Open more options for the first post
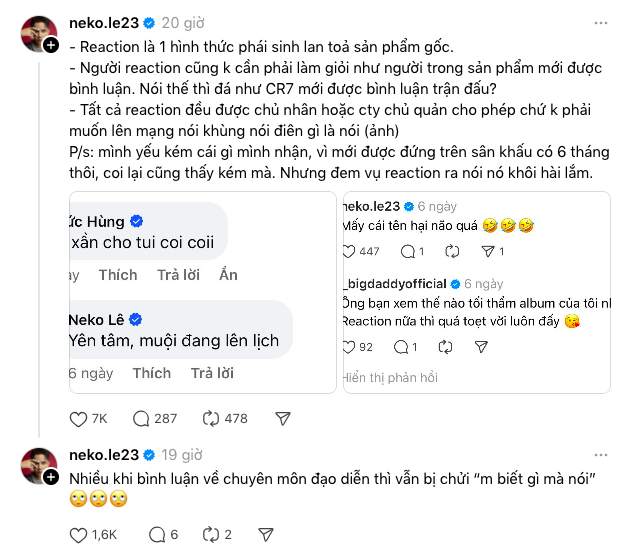The height and width of the screenshot is (556, 630). tap(599, 21)
